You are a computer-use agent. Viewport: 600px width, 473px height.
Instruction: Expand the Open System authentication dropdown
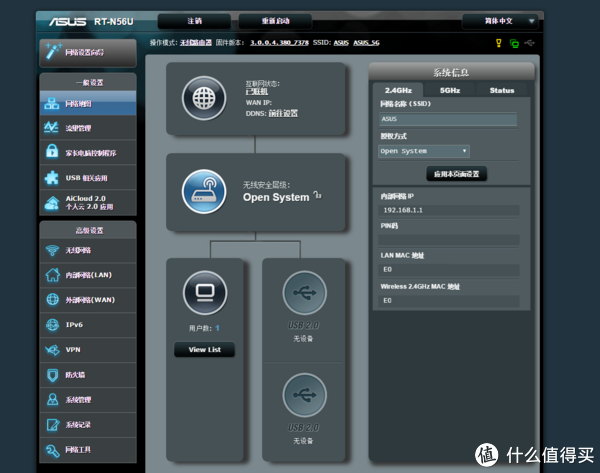(424, 151)
